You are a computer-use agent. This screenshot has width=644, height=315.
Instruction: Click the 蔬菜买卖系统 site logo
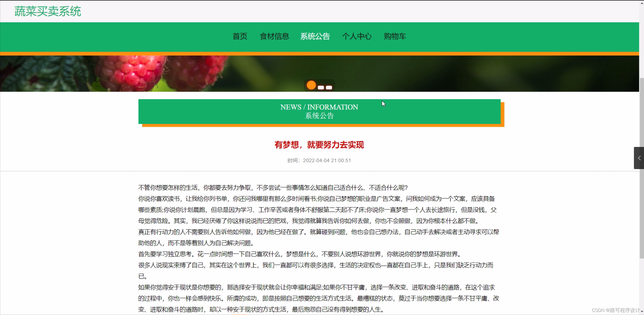pyautogui.click(x=48, y=11)
